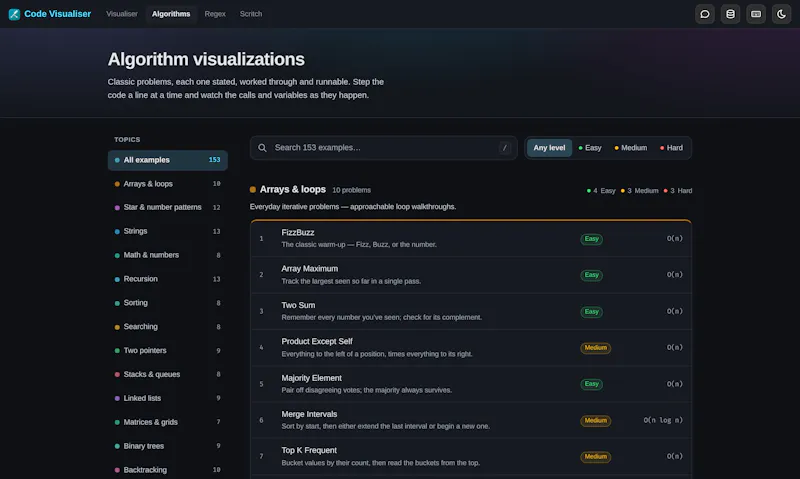The image size is (800, 479).
Task: Switch to the Visualiser tab
Action: point(122,14)
